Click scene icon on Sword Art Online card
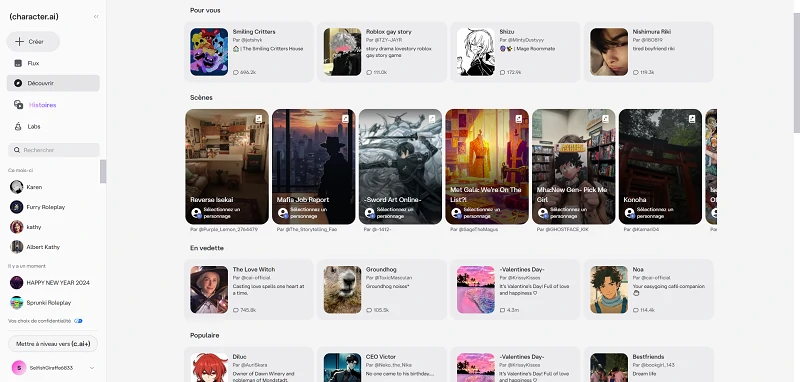The image size is (800, 382). pos(432,119)
